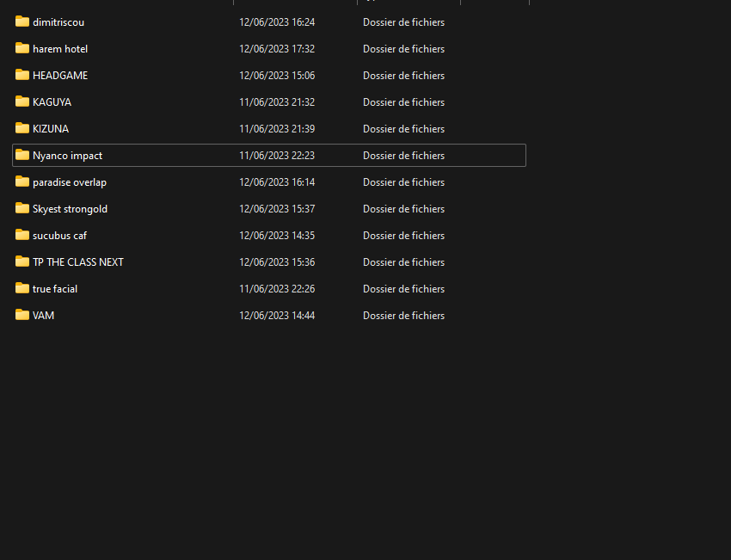Viewport: 731px width, 560px height.
Task: Click the true facial folder name
Action: (55, 289)
